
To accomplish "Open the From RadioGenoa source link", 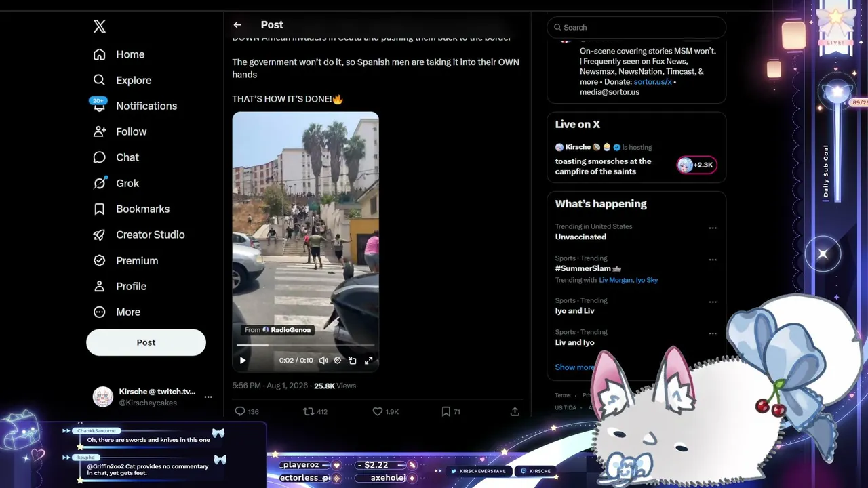I will click(x=277, y=330).
